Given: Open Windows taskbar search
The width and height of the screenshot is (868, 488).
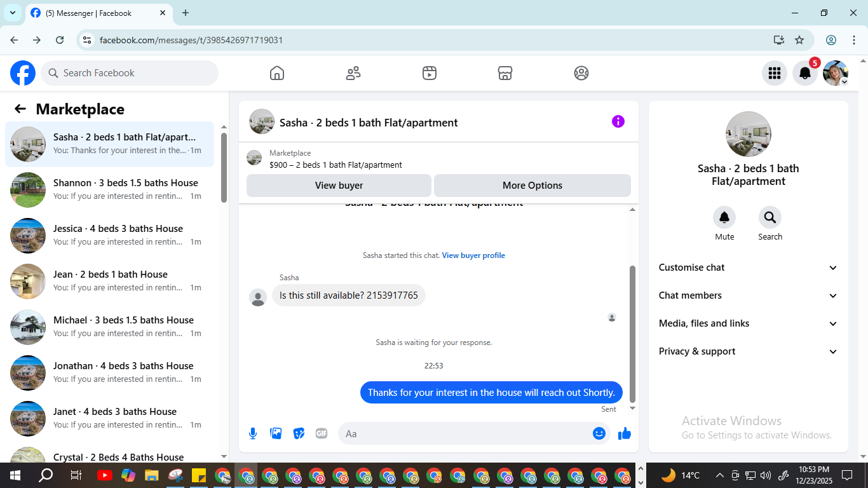Looking at the screenshot, I should click(x=46, y=475).
